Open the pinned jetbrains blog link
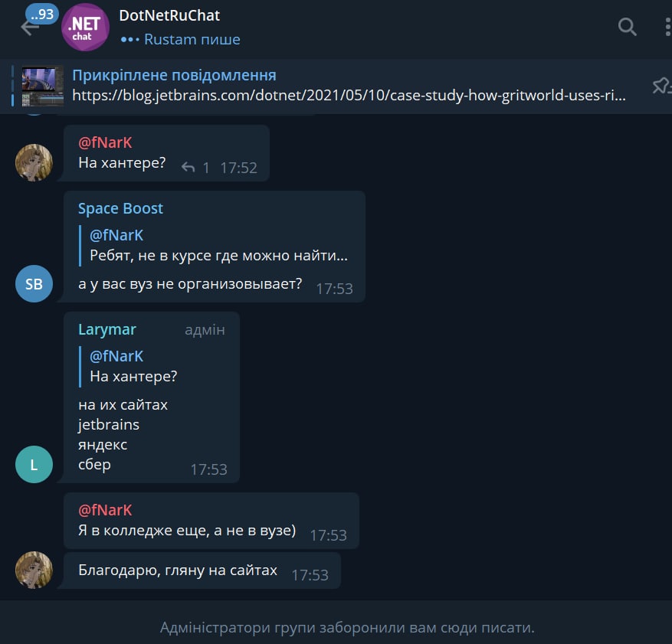The width and height of the screenshot is (672, 644). click(349, 95)
